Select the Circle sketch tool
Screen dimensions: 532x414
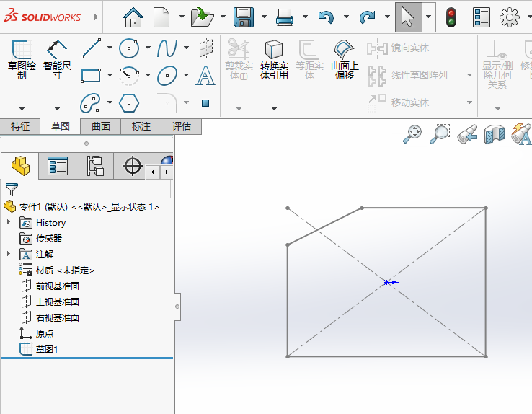129,48
